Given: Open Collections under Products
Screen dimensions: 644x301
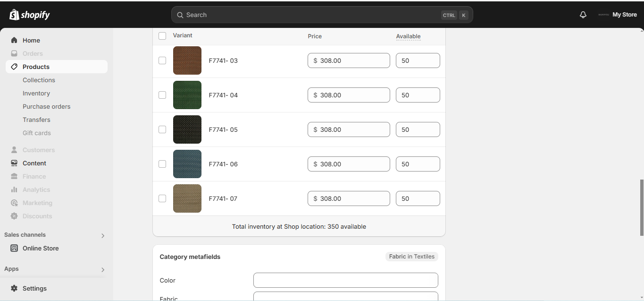Looking at the screenshot, I should click(39, 80).
